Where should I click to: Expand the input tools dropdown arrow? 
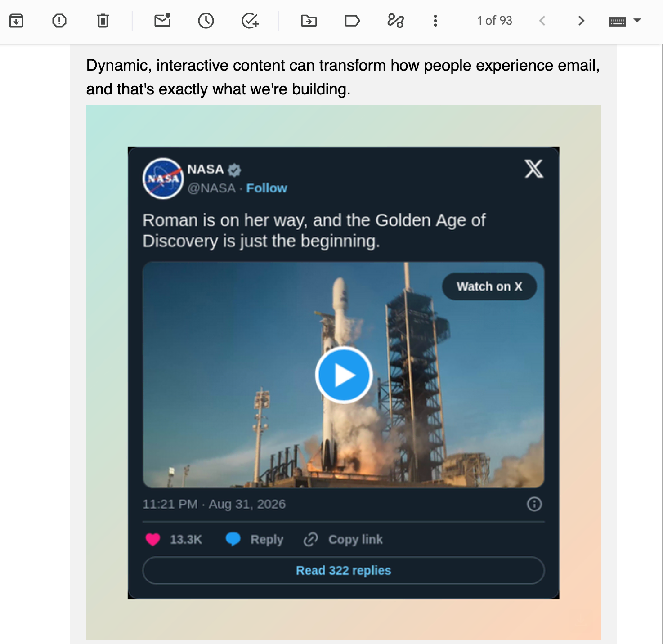tap(637, 20)
